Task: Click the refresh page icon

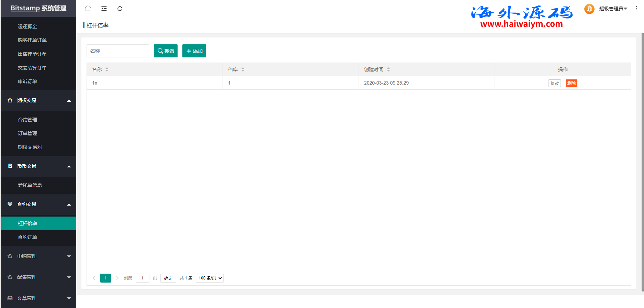Action: click(x=120, y=9)
